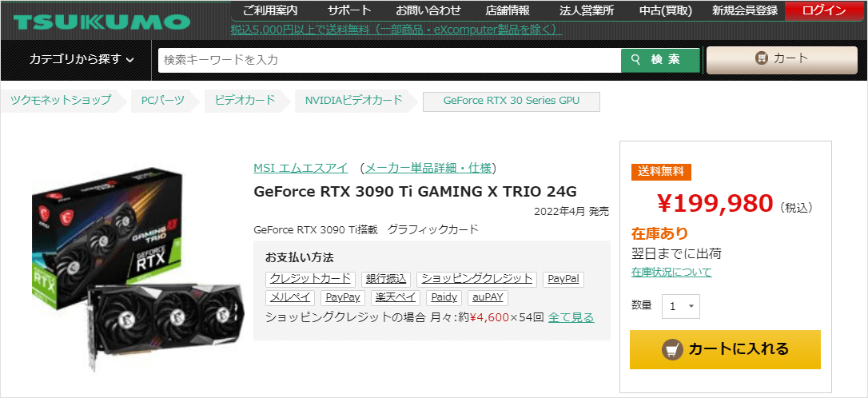The height and width of the screenshot is (398, 868).
Task: Click the ¥199,980 price text
Action: point(715,205)
